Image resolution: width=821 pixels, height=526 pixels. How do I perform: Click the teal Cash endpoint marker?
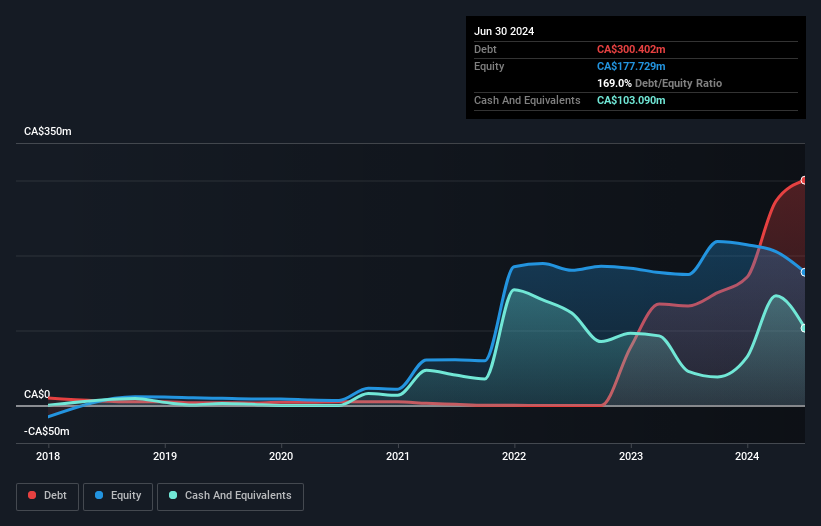[x=805, y=328]
